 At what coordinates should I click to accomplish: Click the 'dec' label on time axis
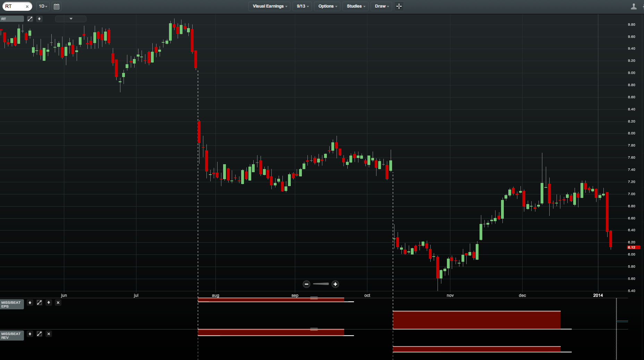pos(522,295)
